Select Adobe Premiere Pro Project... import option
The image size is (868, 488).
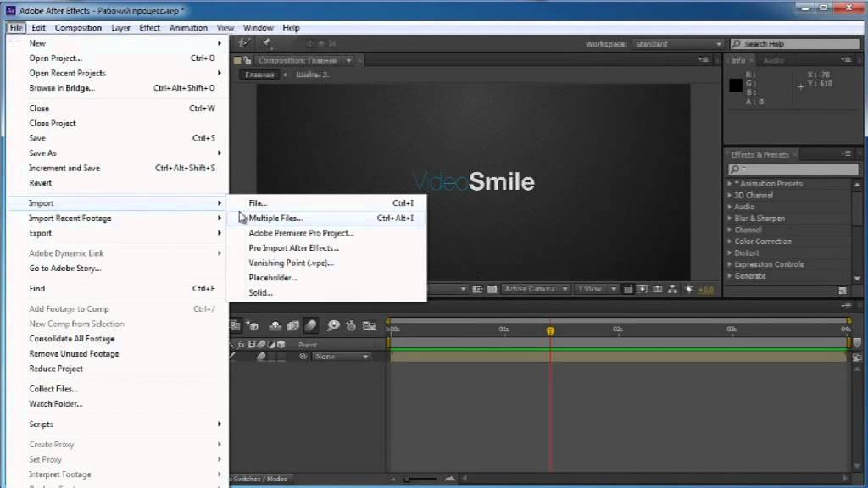point(327,233)
